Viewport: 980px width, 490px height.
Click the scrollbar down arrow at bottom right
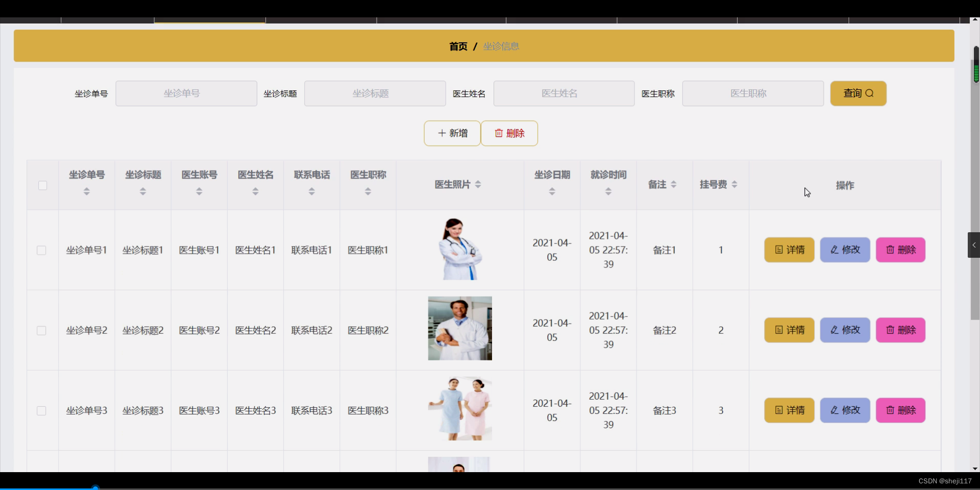click(975, 469)
